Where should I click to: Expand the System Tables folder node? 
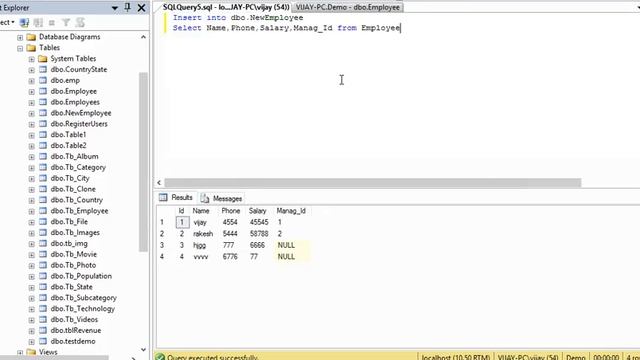[x=31, y=59]
